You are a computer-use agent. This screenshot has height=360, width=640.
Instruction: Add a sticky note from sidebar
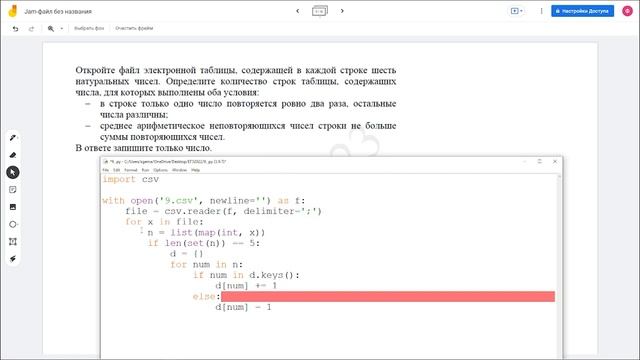[x=13, y=190]
